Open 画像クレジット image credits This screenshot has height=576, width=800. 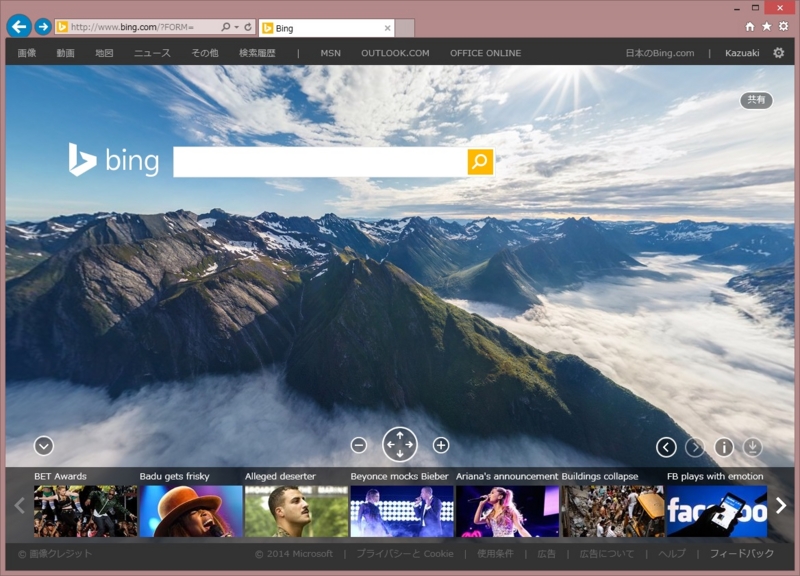55,554
